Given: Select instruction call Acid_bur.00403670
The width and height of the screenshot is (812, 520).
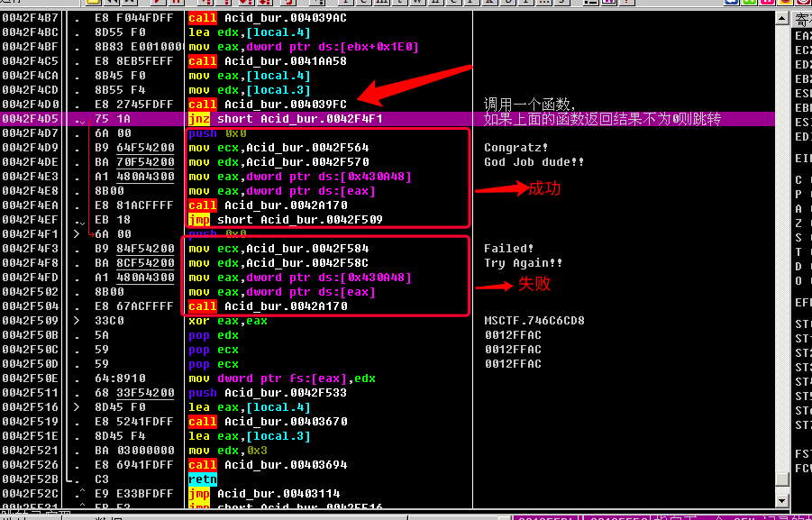Looking at the screenshot, I should pyautogui.click(x=268, y=422).
